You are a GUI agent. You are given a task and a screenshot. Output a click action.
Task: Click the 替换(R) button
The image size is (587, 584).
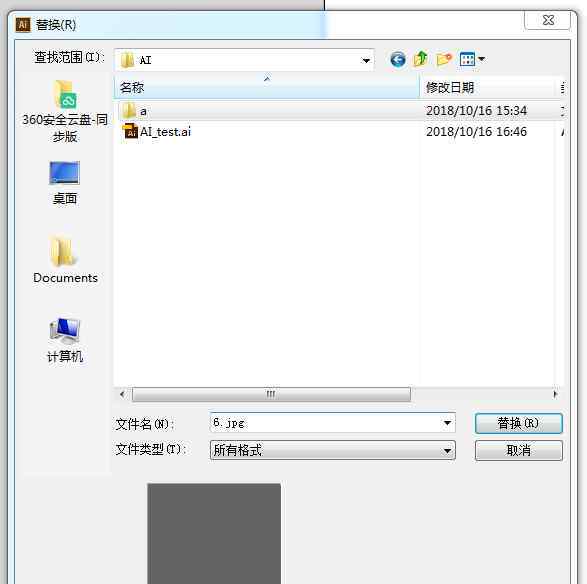click(518, 423)
